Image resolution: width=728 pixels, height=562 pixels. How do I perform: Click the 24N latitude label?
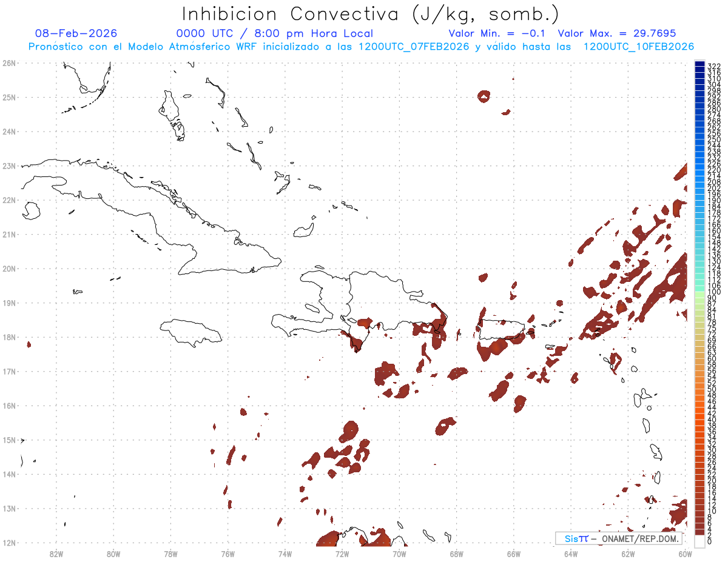(x=8, y=132)
